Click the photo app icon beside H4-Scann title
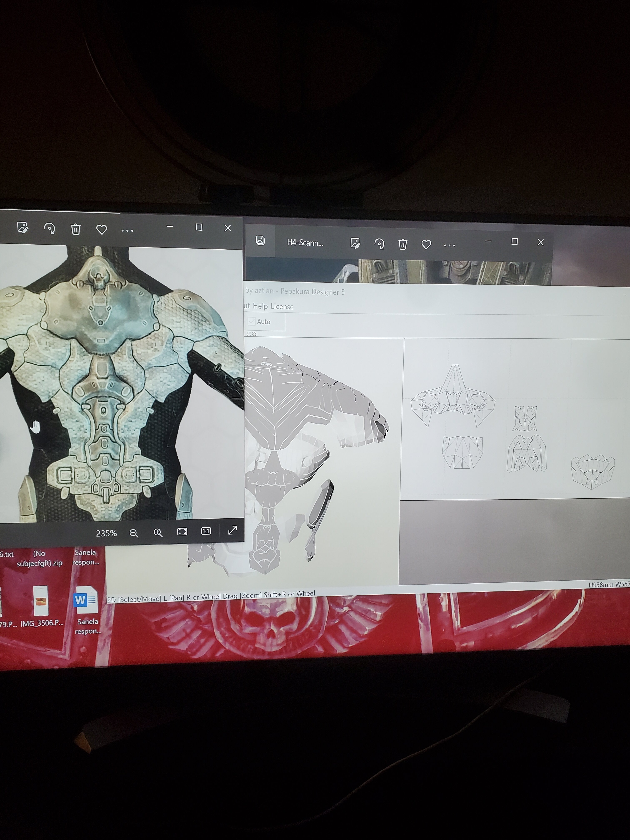The height and width of the screenshot is (840, 630). (260, 240)
